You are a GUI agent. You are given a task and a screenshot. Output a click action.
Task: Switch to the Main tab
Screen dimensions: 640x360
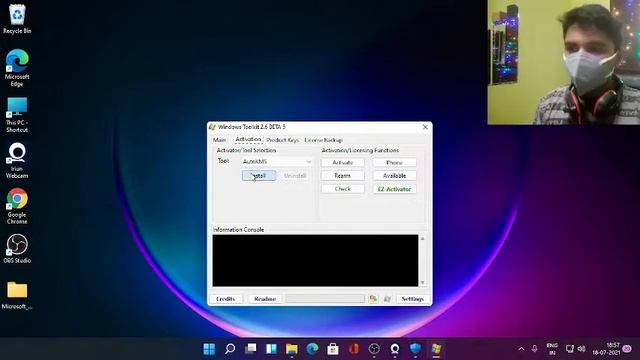pos(220,140)
